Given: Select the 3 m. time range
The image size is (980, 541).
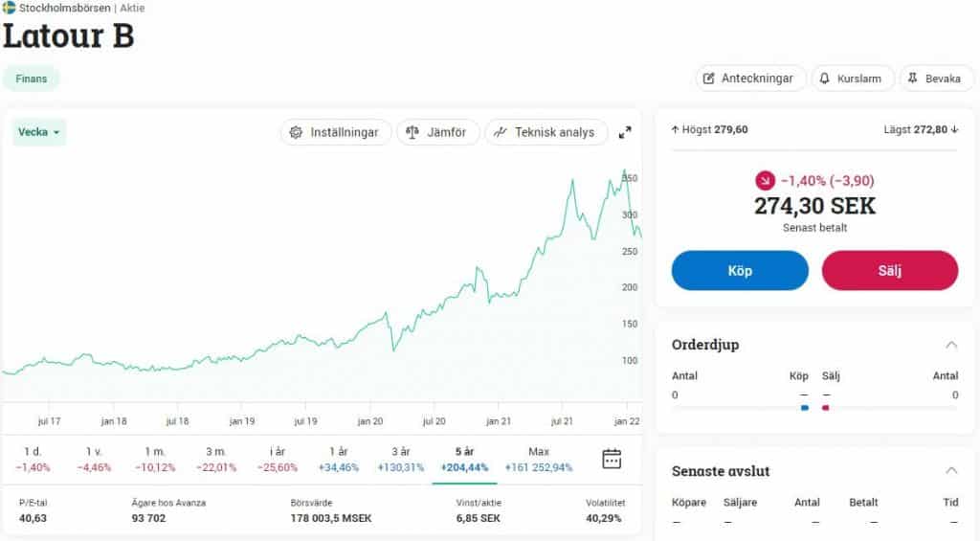Looking at the screenshot, I should [x=216, y=459].
